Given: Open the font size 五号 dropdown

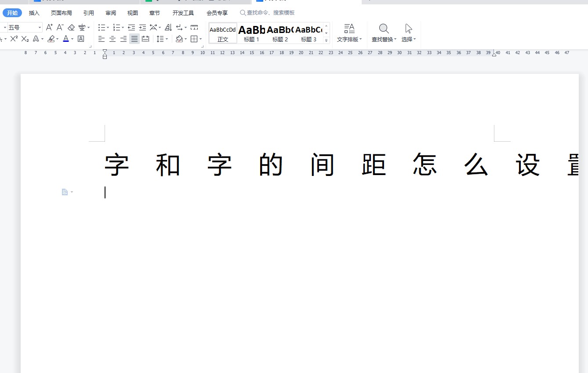Looking at the screenshot, I should tap(40, 27).
